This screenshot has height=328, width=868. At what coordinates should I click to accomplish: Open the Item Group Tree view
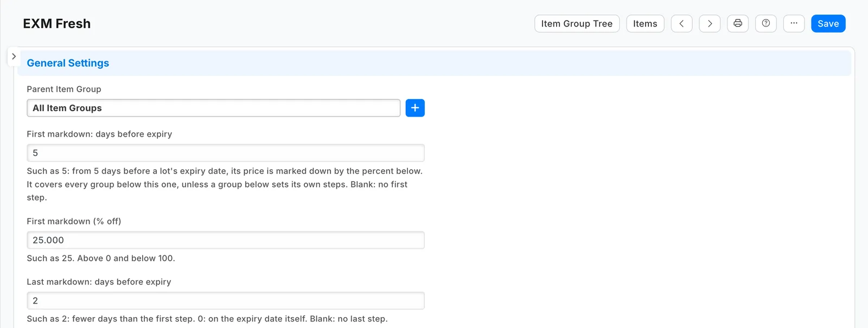pyautogui.click(x=577, y=23)
